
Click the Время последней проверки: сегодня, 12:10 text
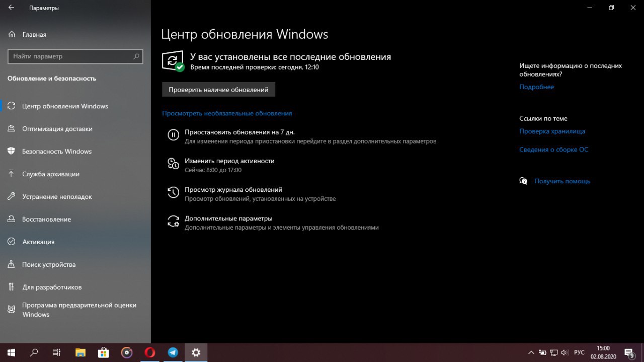pos(255,67)
